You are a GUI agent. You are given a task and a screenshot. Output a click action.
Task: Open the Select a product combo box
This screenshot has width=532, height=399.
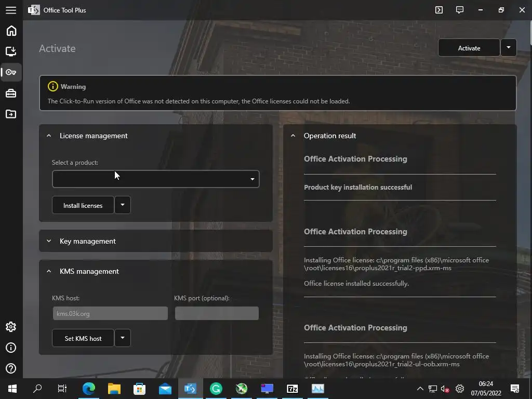[x=156, y=179]
